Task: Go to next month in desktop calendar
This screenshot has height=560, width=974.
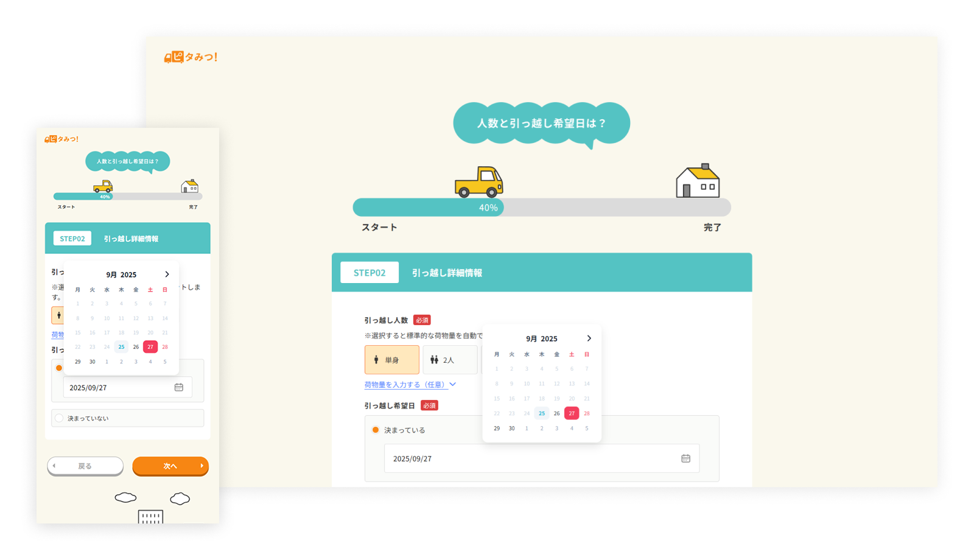Action: click(x=589, y=338)
